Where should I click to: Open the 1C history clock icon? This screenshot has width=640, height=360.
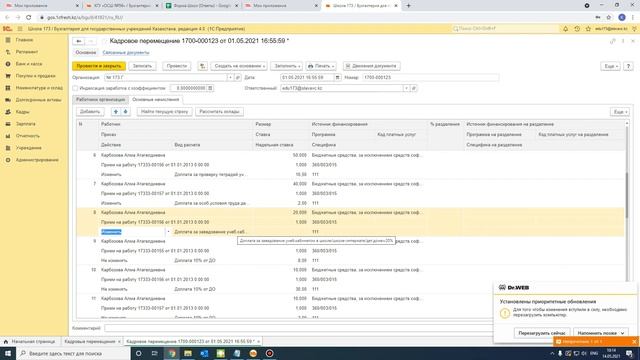click(x=577, y=29)
